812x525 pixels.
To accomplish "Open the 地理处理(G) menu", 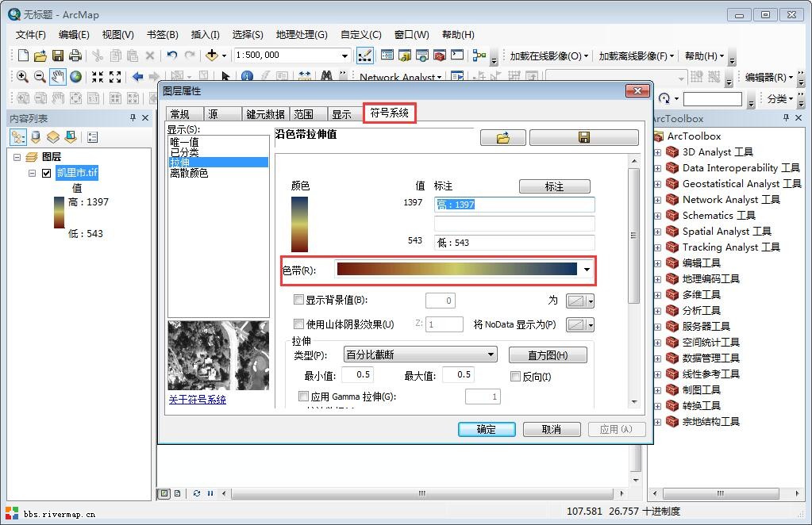I will point(302,35).
